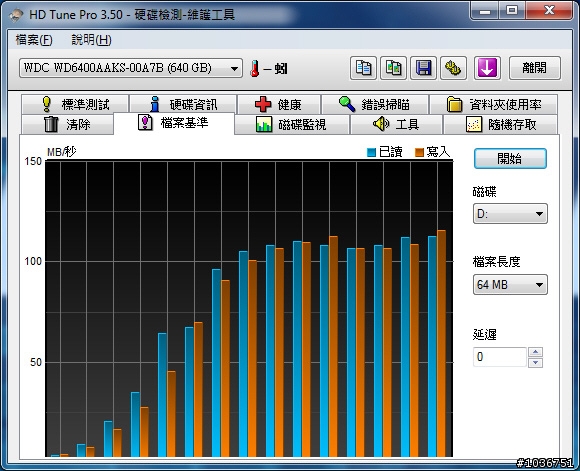Click the HD Tune Pro title bar icon
The height and width of the screenshot is (471, 580).
pos(16,15)
